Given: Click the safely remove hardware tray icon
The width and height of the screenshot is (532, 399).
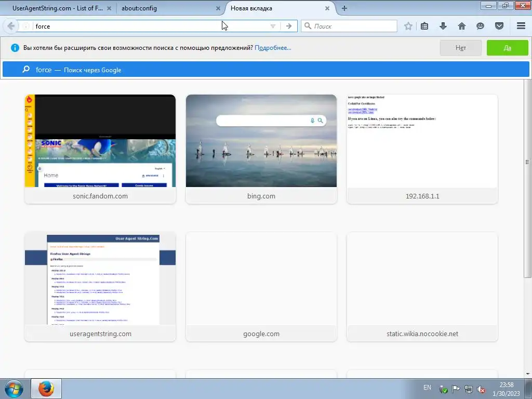Looking at the screenshot, I should click(444, 389).
